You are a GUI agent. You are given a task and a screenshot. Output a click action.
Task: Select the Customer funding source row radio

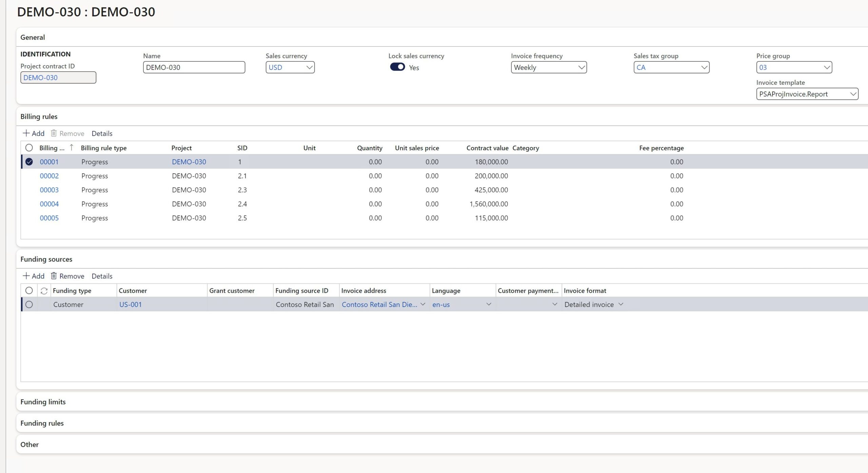[29, 305]
